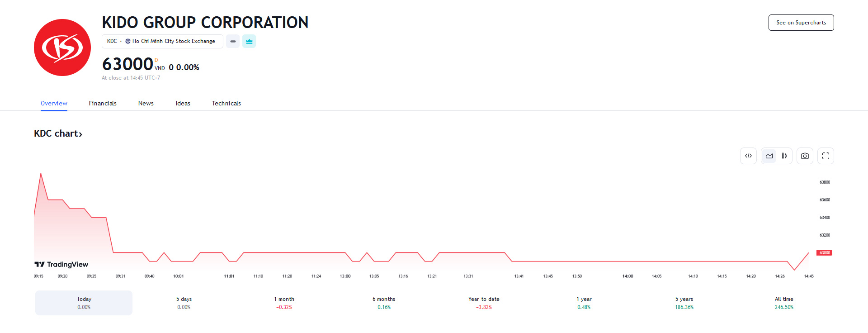Take a chart snapshot with camera icon
The image size is (868, 333).
[805, 156]
